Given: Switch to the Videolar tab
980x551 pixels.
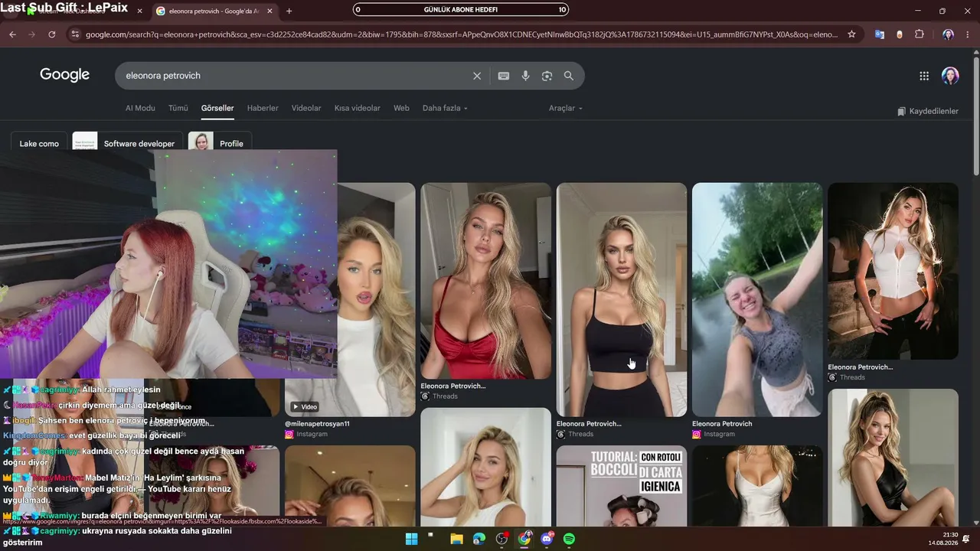Looking at the screenshot, I should tap(306, 108).
